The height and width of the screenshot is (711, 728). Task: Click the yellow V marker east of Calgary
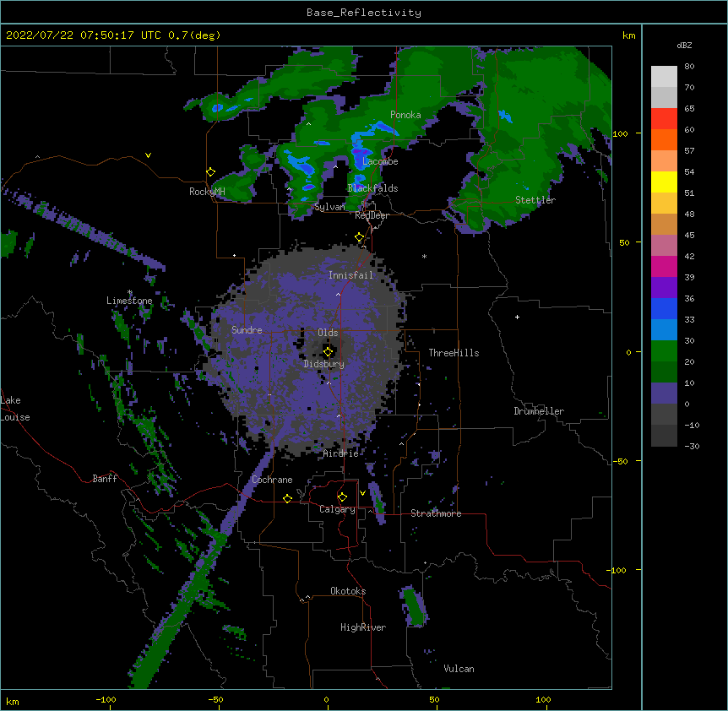[x=362, y=493]
